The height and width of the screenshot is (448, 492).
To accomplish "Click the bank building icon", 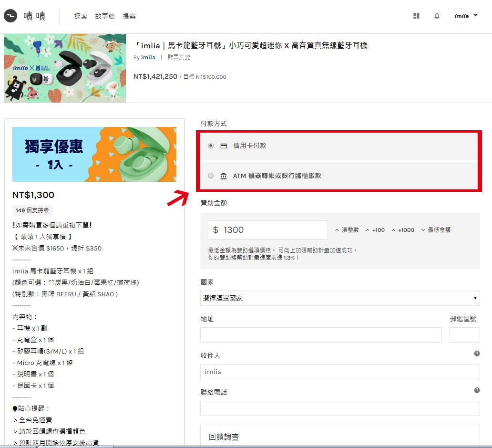I will point(224,176).
